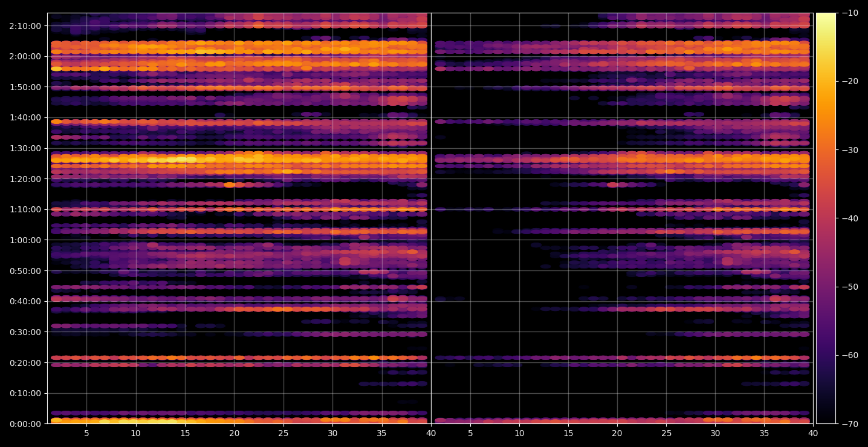Click the −50 colorbar tick label
The image size is (868, 447).
pyautogui.click(x=850, y=287)
